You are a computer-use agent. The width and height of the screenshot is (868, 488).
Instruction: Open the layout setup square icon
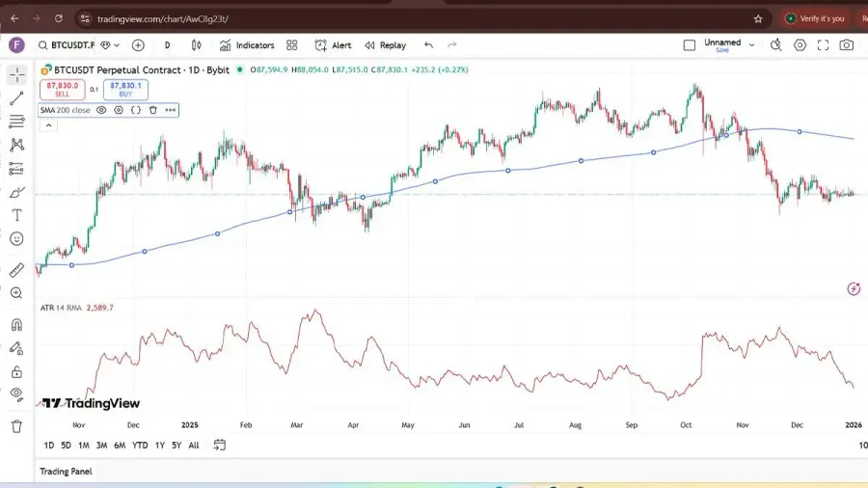[690, 45]
